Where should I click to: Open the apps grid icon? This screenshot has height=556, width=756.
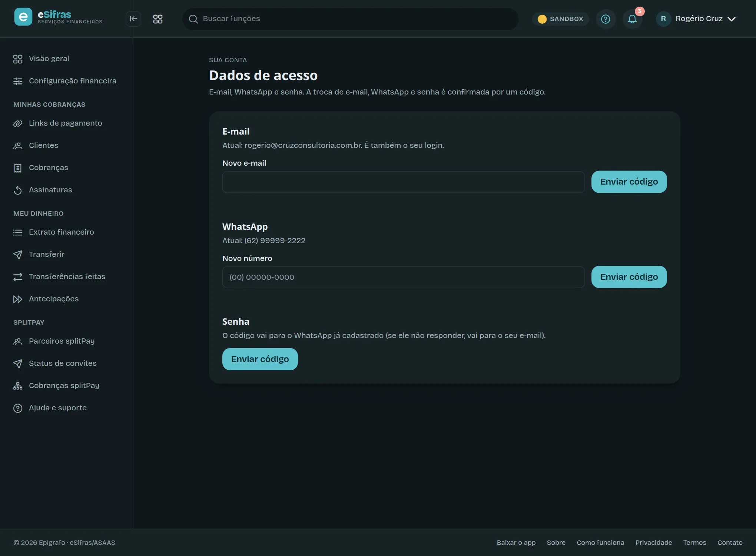(158, 19)
